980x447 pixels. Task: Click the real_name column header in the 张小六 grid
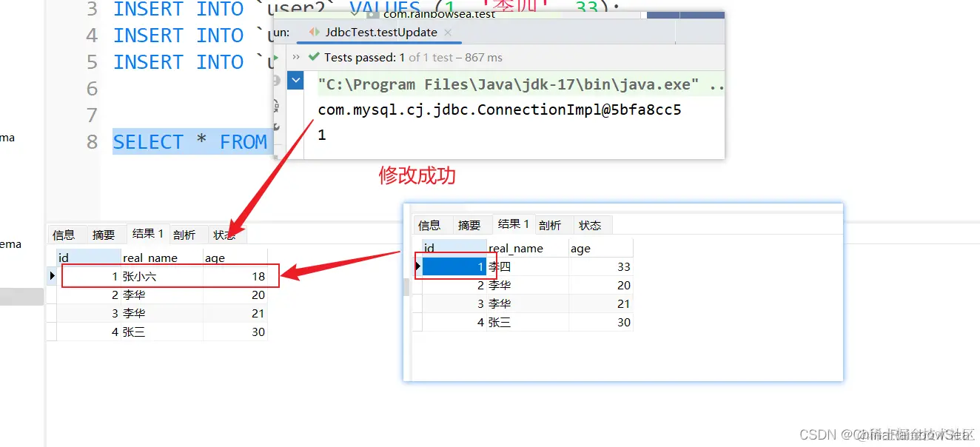162,258
